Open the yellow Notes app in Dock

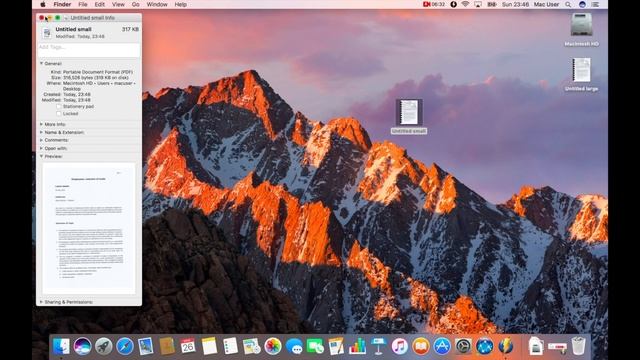pos(209,347)
